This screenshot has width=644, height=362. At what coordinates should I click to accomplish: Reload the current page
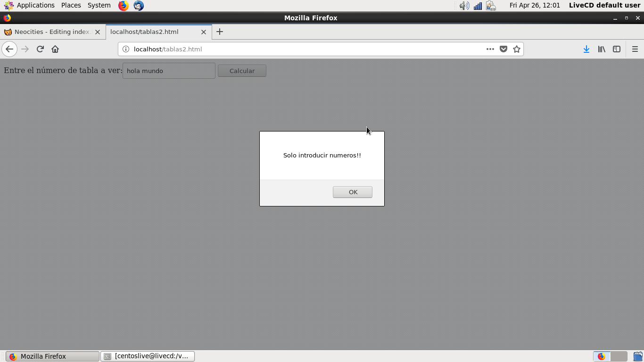40,49
